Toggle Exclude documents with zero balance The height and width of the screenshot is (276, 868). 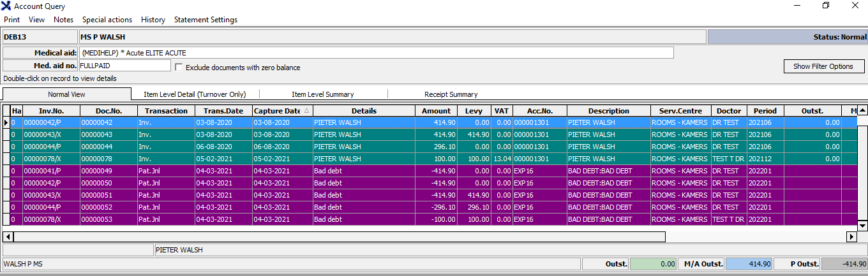[x=179, y=68]
